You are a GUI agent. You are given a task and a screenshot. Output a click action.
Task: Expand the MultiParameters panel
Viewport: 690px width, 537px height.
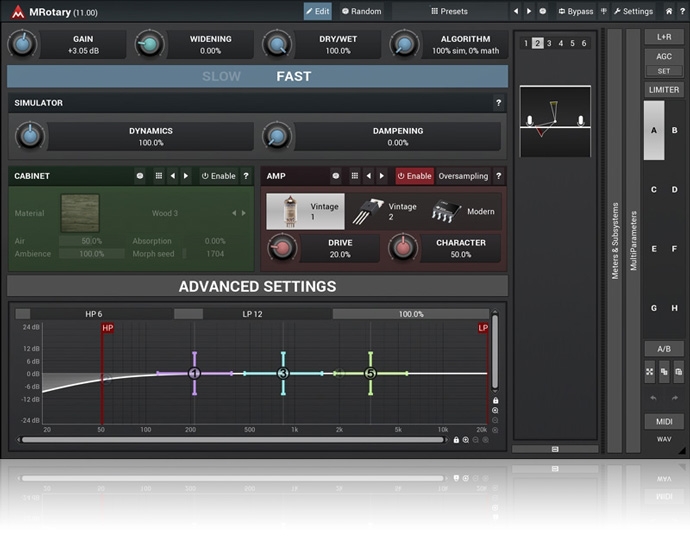tap(632, 240)
